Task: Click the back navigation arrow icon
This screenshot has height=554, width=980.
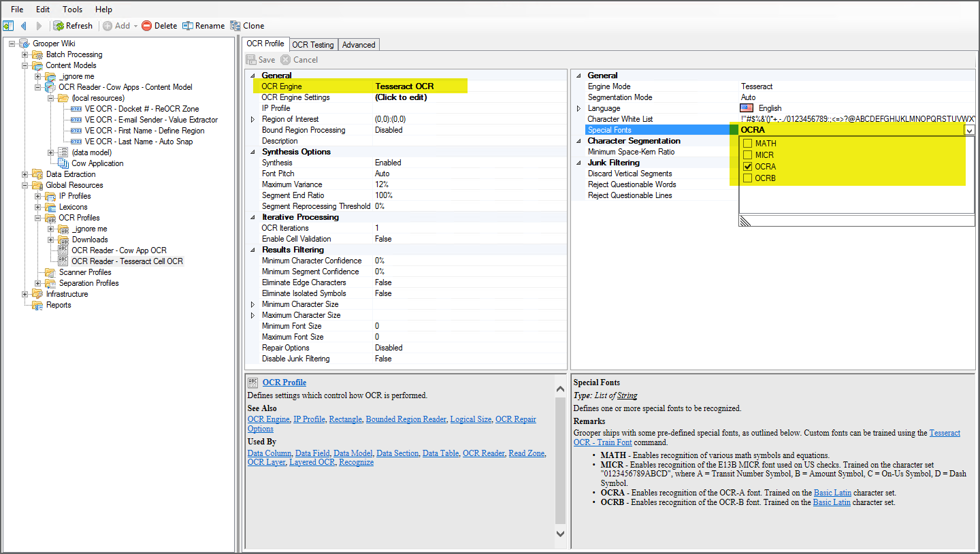Action: click(23, 26)
